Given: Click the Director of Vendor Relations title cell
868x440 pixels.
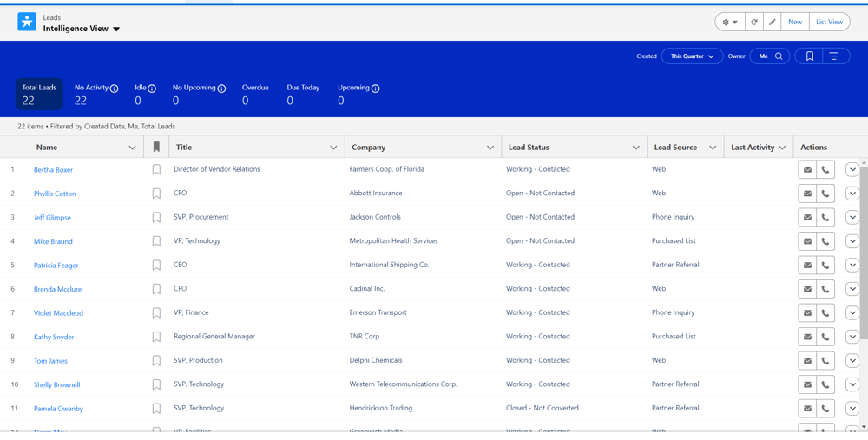Looking at the screenshot, I should pos(216,169).
